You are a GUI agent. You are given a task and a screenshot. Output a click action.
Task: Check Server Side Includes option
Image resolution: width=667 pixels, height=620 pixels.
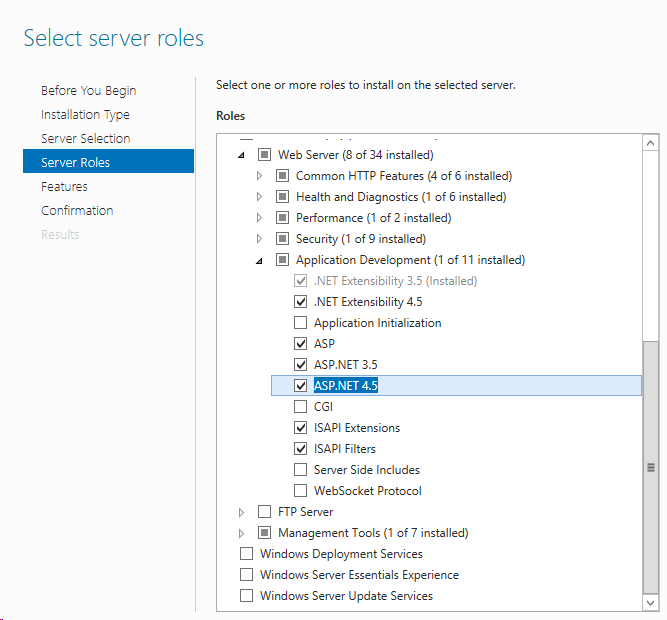pyautogui.click(x=301, y=470)
